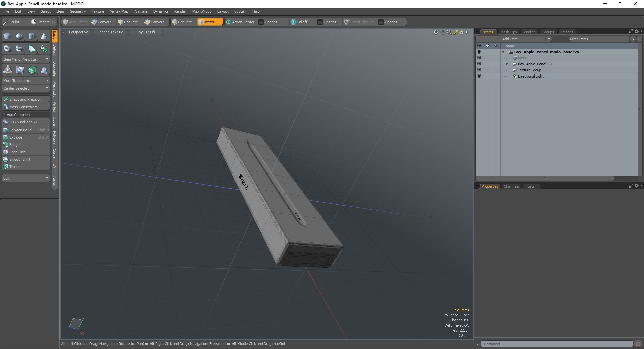Click the transform axis column header icon
Viewport: 644px width, 349px height.
pos(496,46)
